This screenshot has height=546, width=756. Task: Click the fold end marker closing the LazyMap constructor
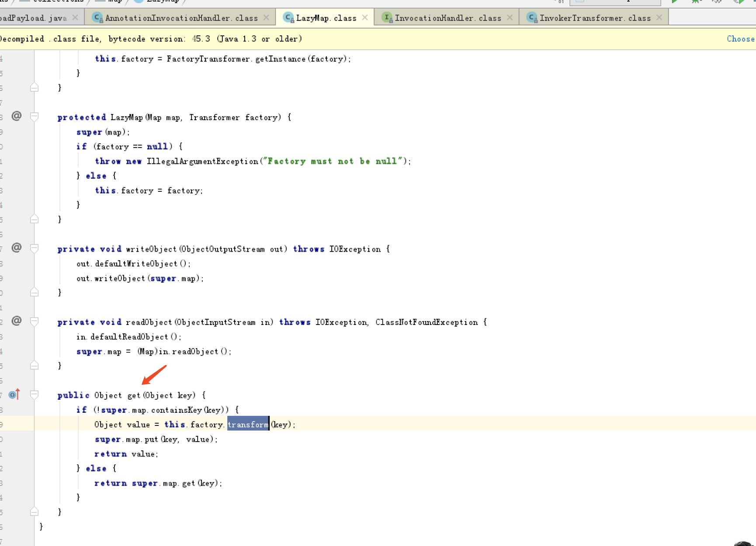(34, 219)
